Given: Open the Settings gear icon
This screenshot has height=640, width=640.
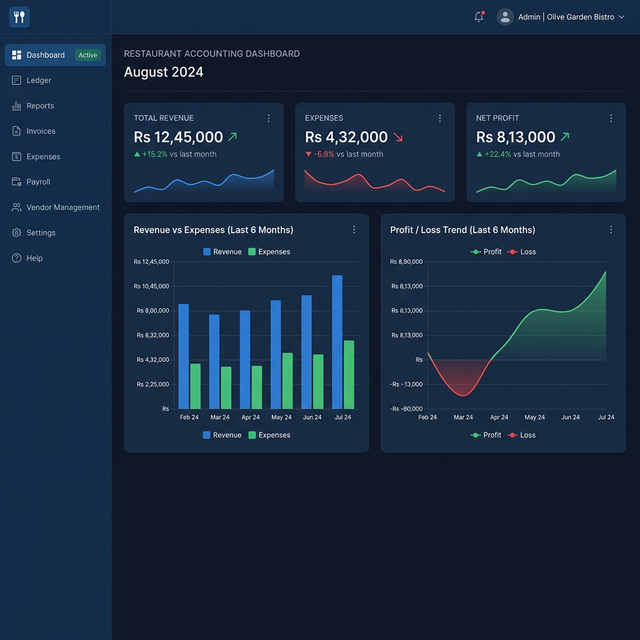Looking at the screenshot, I should 16,233.
